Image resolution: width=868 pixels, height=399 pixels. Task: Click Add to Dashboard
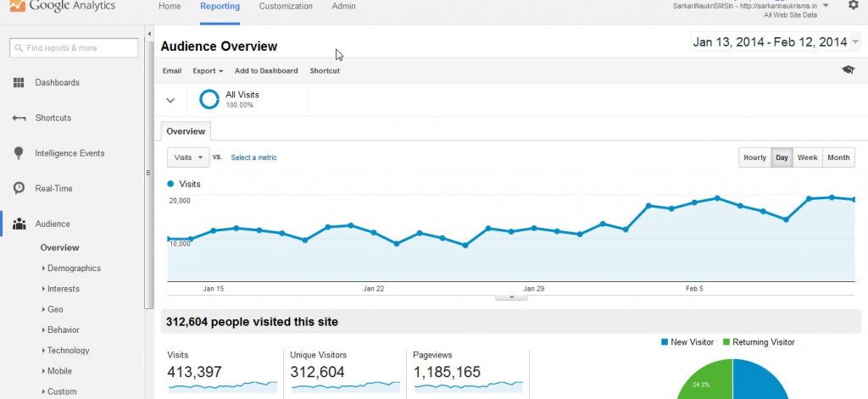coord(266,71)
